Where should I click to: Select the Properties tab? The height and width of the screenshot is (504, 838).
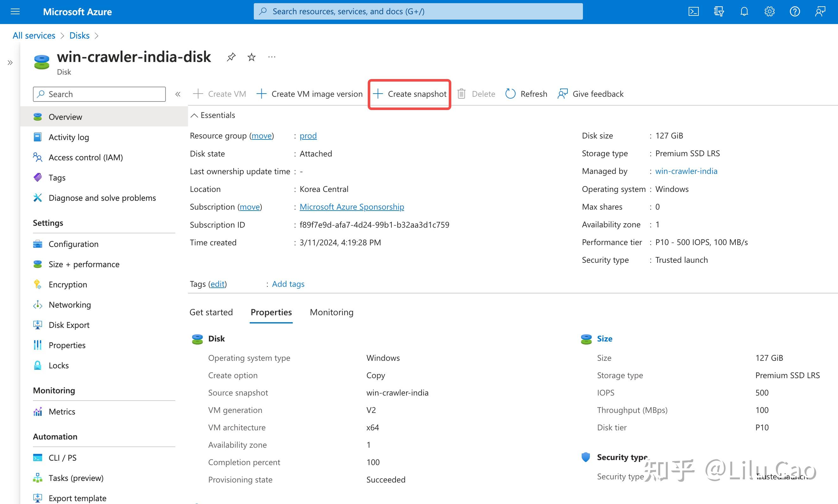pos(271,312)
